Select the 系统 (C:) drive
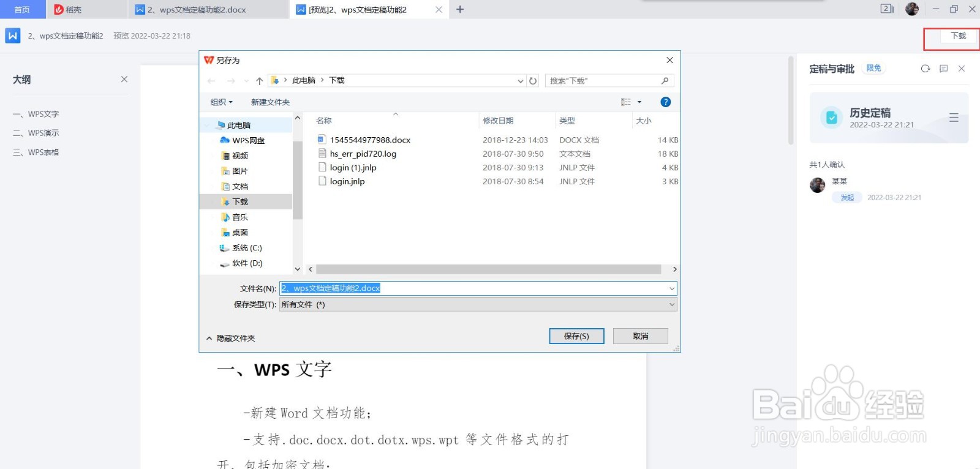 coord(246,248)
